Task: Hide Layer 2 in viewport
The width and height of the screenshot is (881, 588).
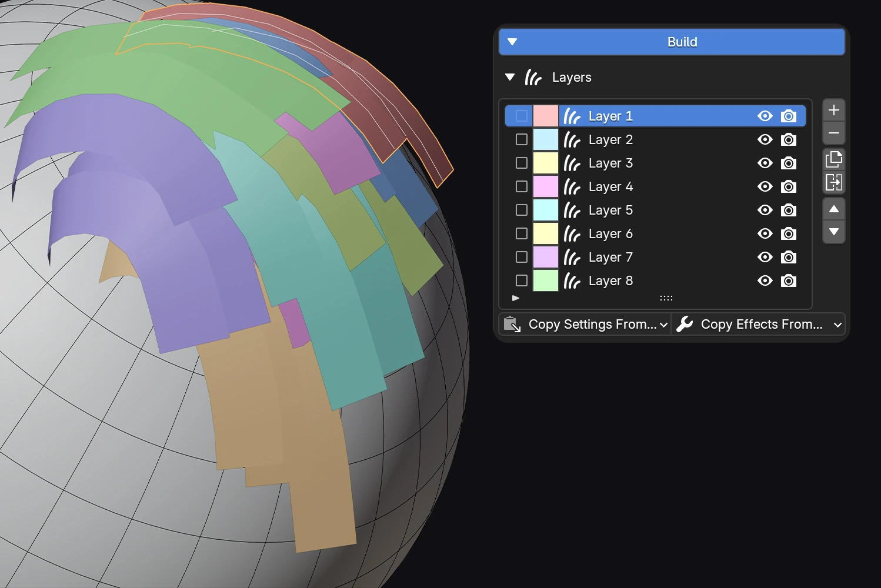Action: pos(765,139)
